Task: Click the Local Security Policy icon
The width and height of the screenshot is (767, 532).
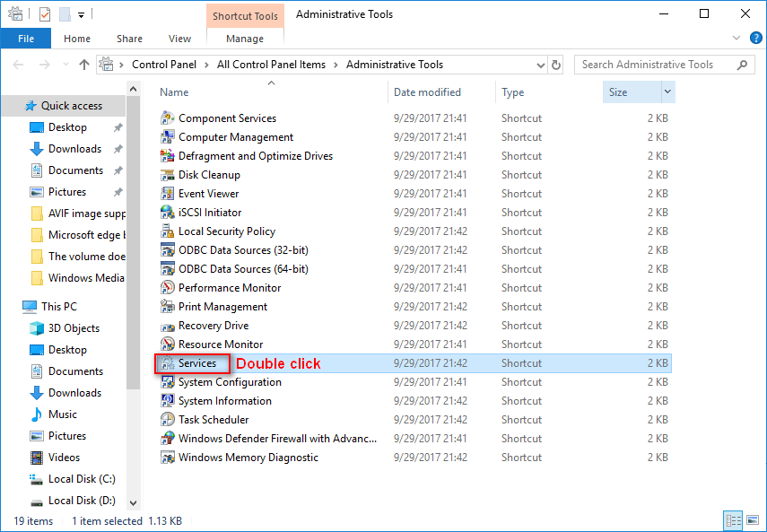Action: click(167, 231)
